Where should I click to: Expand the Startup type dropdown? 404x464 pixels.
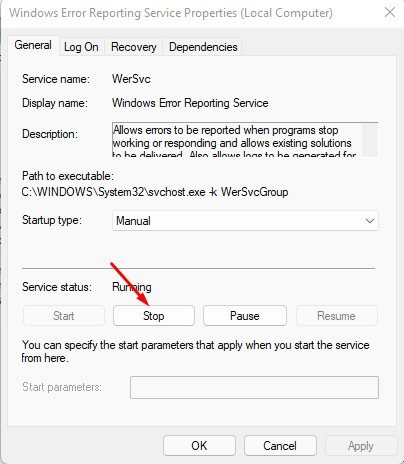[245, 221]
